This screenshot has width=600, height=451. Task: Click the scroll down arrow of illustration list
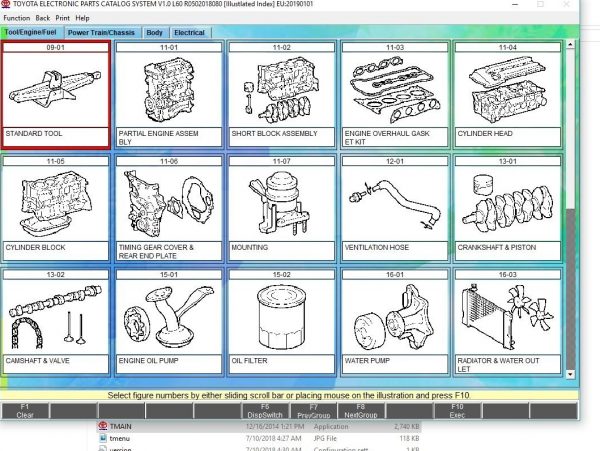tap(570, 374)
